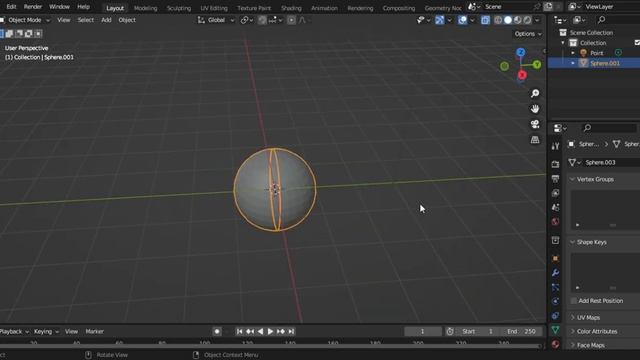This screenshot has width=640, height=360.
Task: Open the green Object Data properties tab
Action: point(555,330)
